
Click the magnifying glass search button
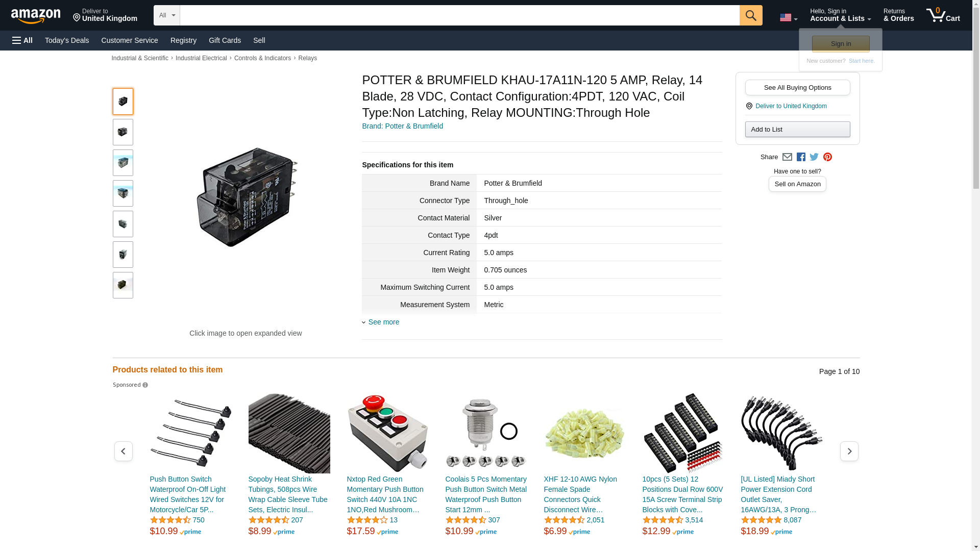(750, 15)
